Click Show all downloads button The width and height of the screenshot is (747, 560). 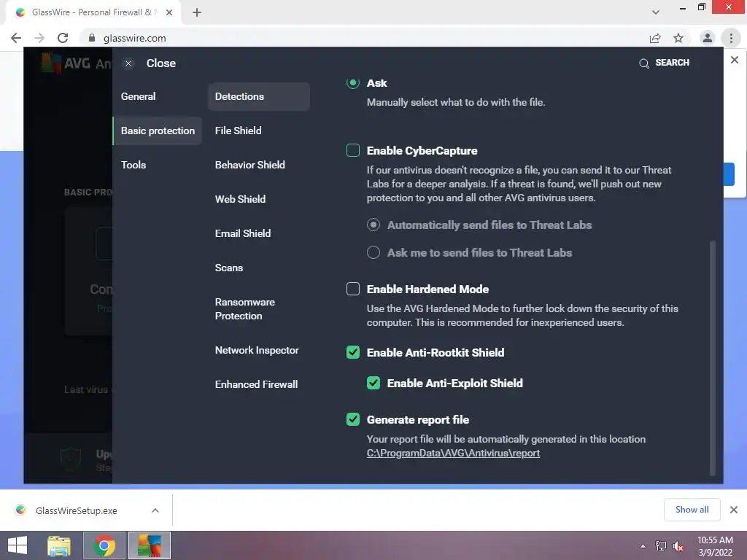coord(692,510)
